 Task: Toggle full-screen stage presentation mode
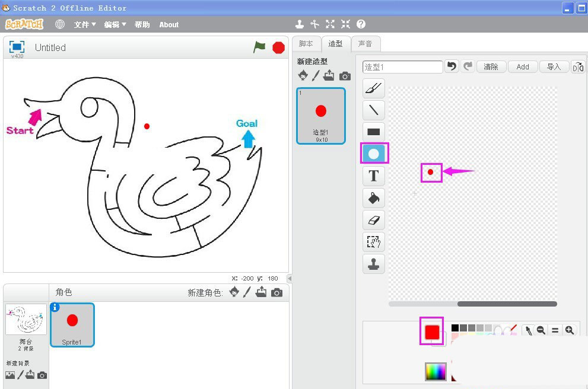click(17, 47)
